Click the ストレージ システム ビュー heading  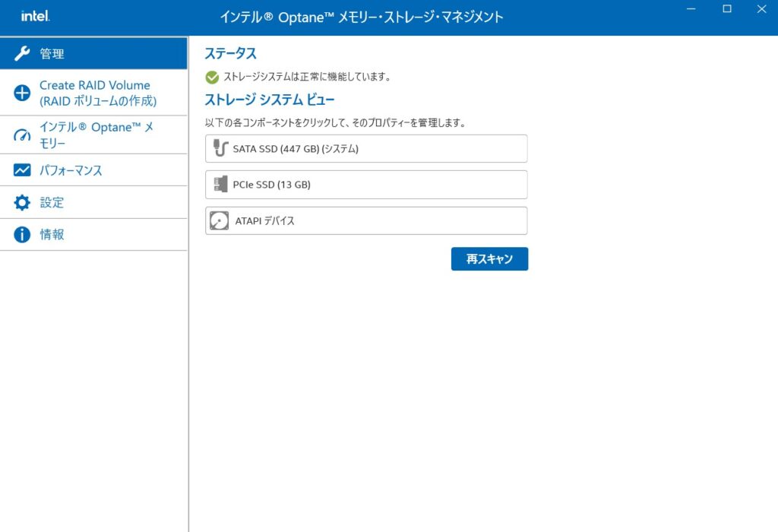pyautogui.click(x=270, y=100)
